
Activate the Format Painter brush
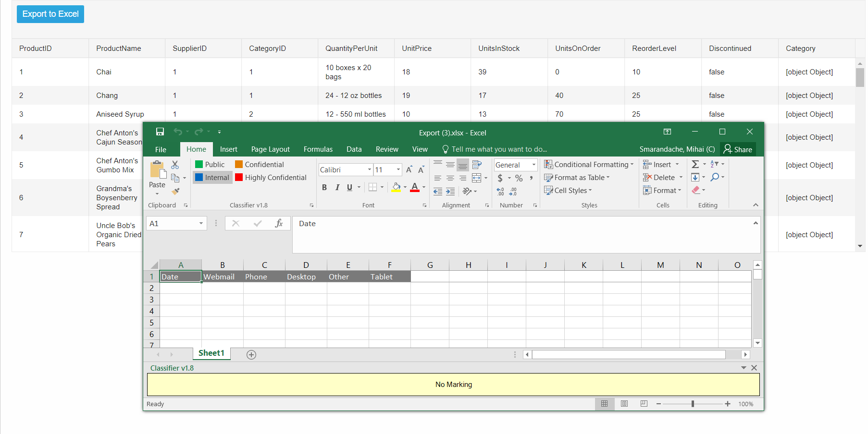point(175,191)
